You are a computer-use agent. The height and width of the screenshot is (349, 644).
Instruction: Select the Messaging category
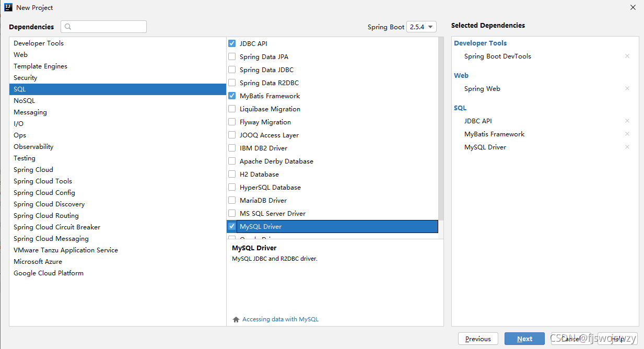(x=118, y=112)
